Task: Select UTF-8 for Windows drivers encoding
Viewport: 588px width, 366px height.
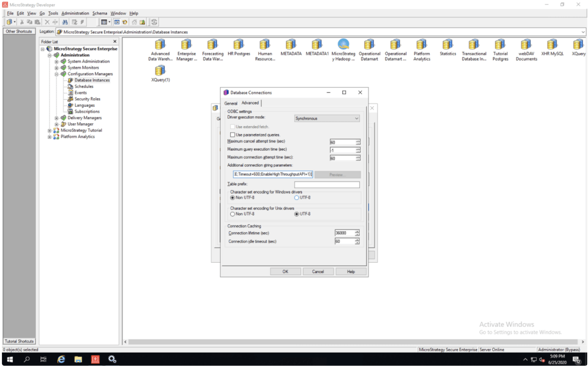Action: click(x=297, y=197)
